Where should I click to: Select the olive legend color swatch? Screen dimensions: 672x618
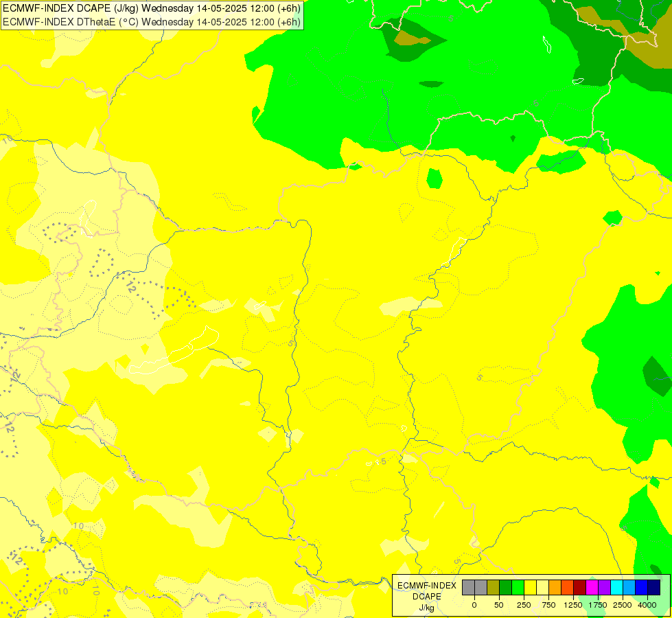click(494, 587)
